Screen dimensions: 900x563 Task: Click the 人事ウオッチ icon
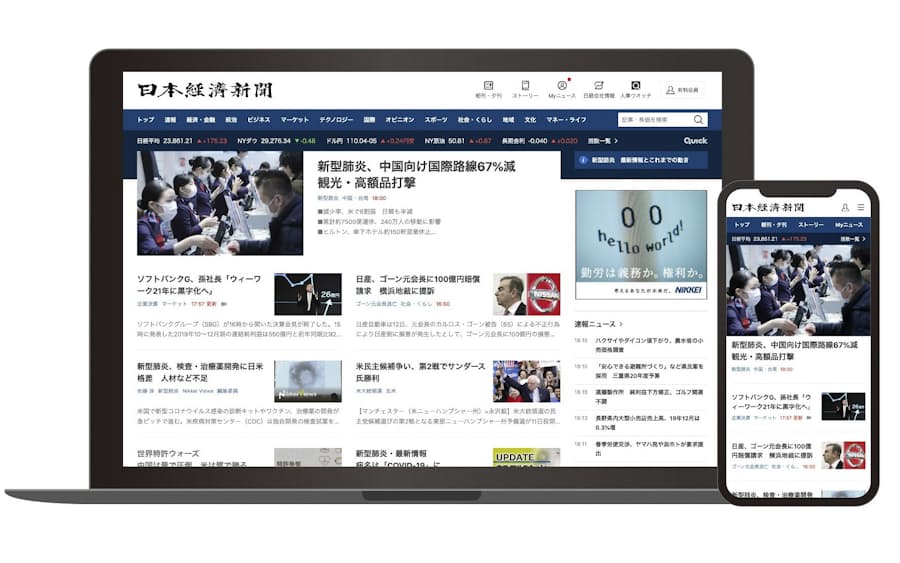[635, 89]
